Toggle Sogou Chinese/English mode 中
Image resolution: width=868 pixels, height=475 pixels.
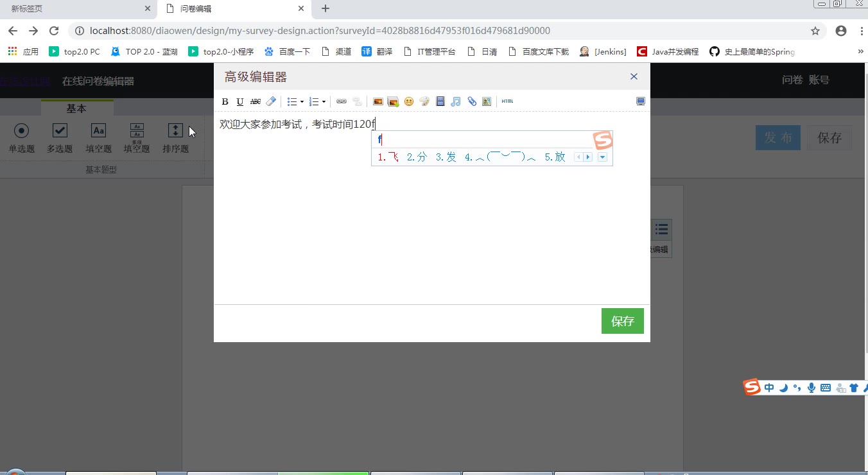769,388
